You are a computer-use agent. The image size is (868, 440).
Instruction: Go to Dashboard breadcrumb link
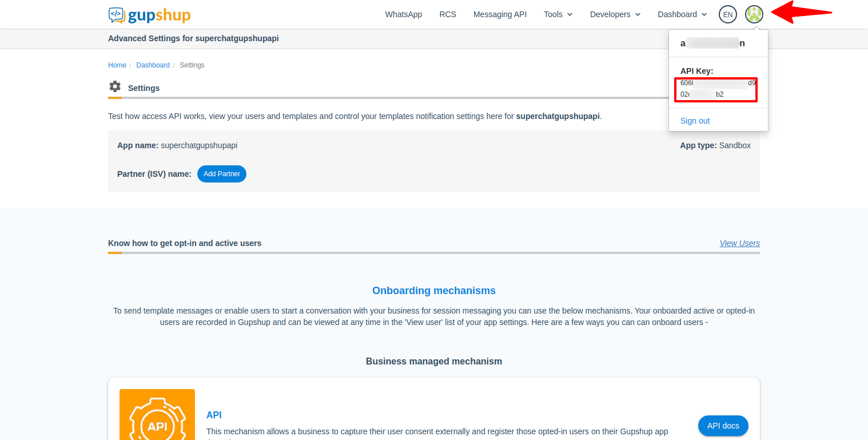(x=153, y=65)
